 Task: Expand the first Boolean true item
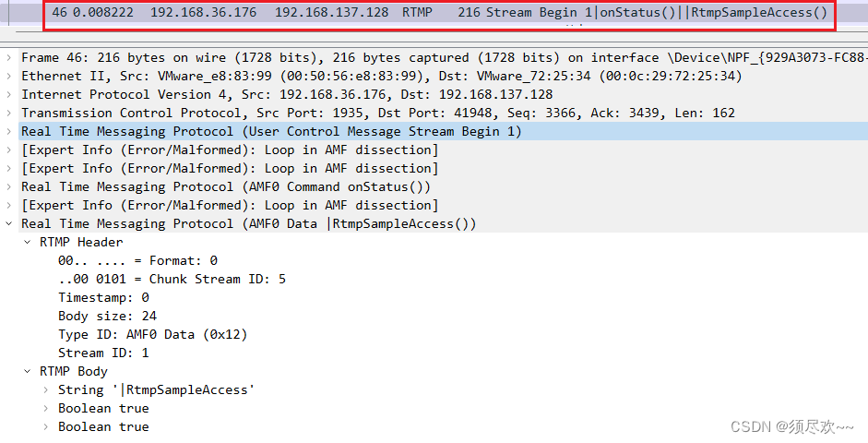(46, 409)
